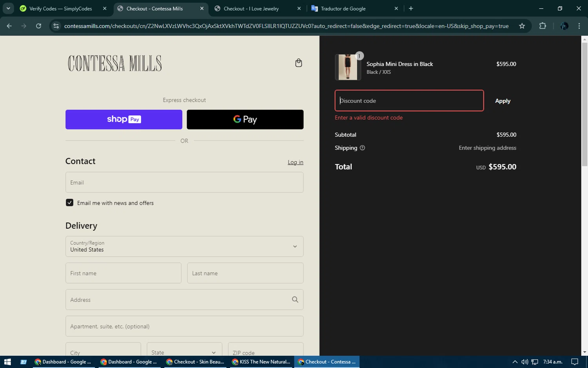The width and height of the screenshot is (588, 368).
Task: Click the City input field
Action: click(x=103, y=349)
